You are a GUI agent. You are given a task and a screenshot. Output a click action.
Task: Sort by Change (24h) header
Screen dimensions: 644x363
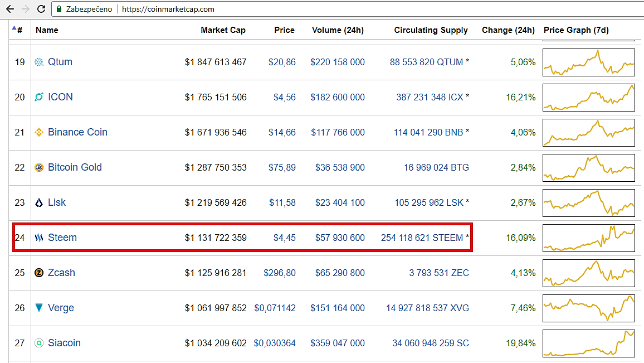click(508, 30)
